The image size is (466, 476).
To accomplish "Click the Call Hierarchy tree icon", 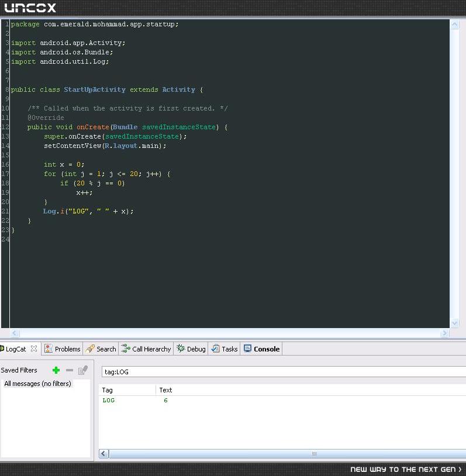I will [x=125, y=349].
